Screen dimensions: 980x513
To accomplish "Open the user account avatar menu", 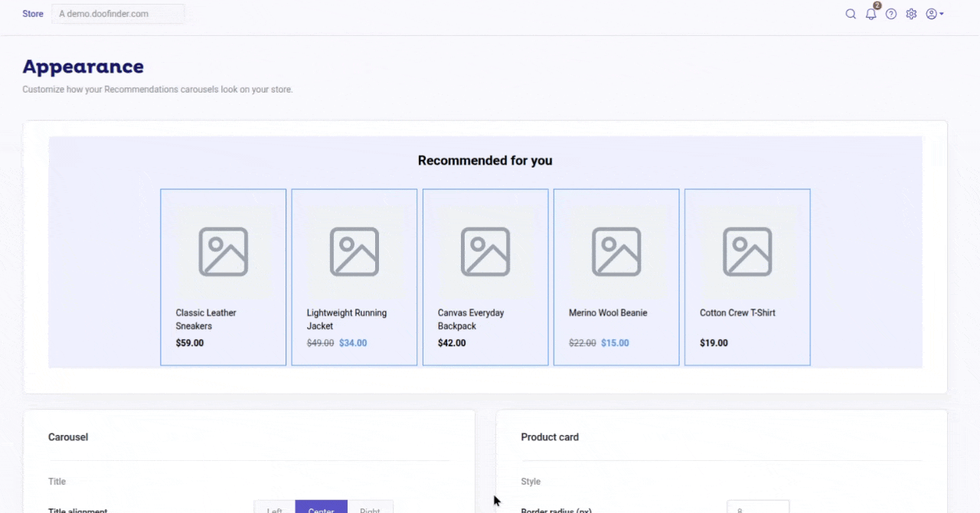I will point(931,14).
